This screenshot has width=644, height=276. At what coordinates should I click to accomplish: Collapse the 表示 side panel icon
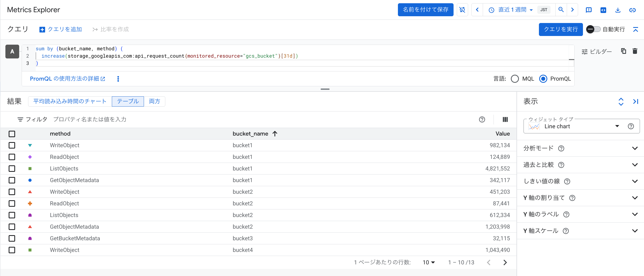pos(635,101)
